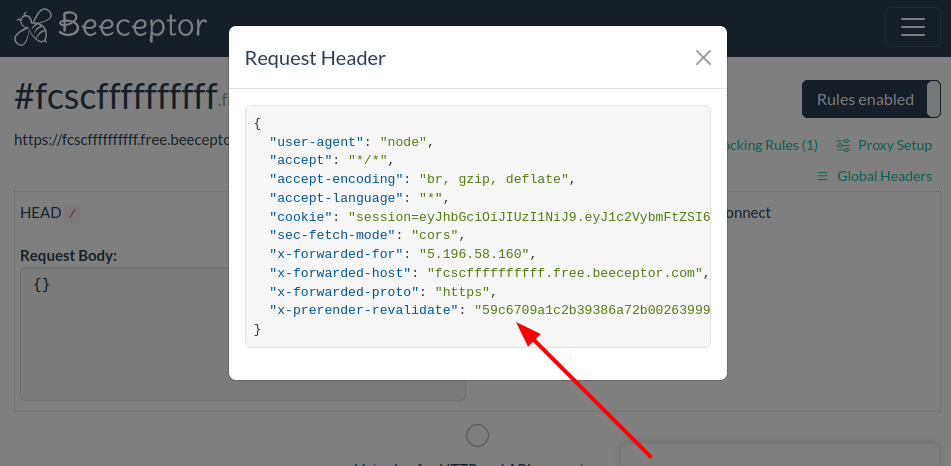Toggle the Rules enabled switch

pyautogui.click(x=871, y=100)
